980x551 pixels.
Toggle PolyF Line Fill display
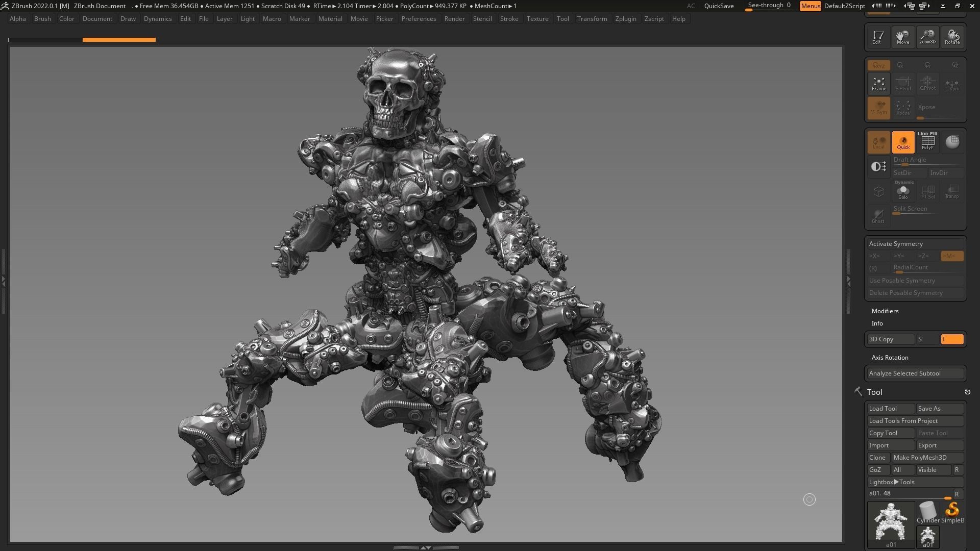coord(927,142)
